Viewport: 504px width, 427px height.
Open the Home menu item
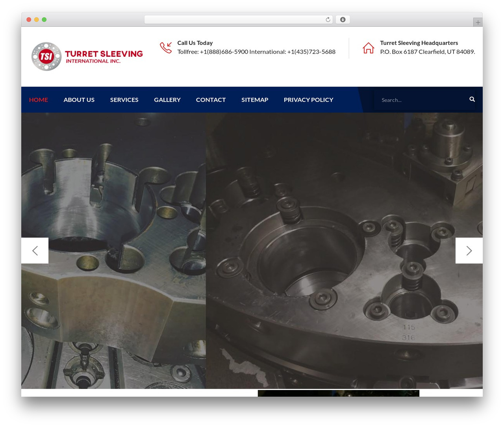click(x=39, y=100)
